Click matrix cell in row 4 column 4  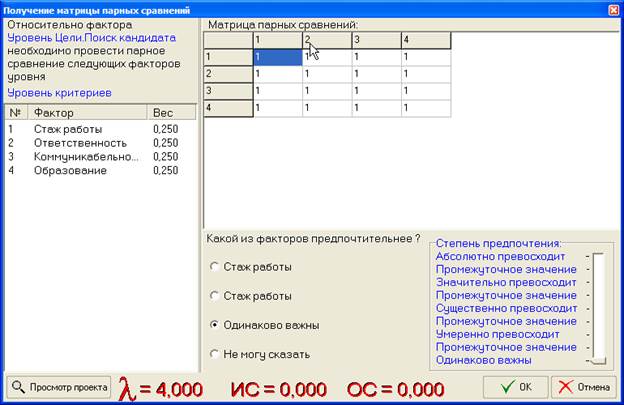[x=425, y=106]
